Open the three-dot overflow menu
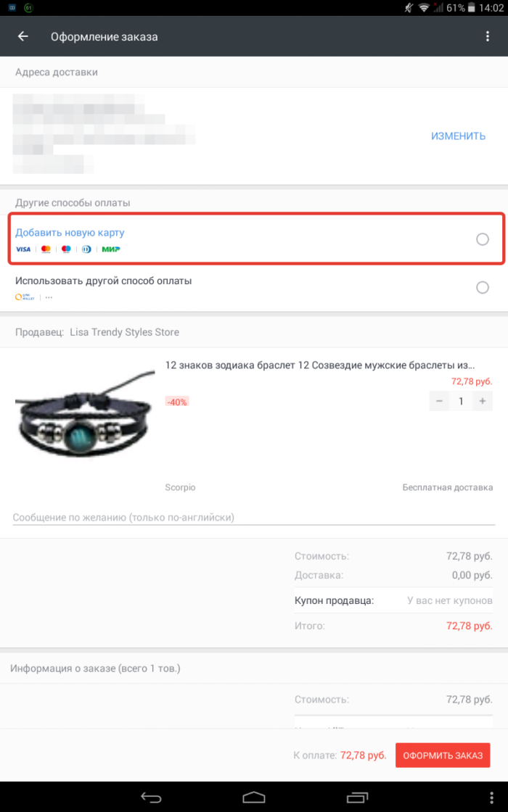Image resolution: width=508 pixels, height=812 pixels. coord(488,36)
